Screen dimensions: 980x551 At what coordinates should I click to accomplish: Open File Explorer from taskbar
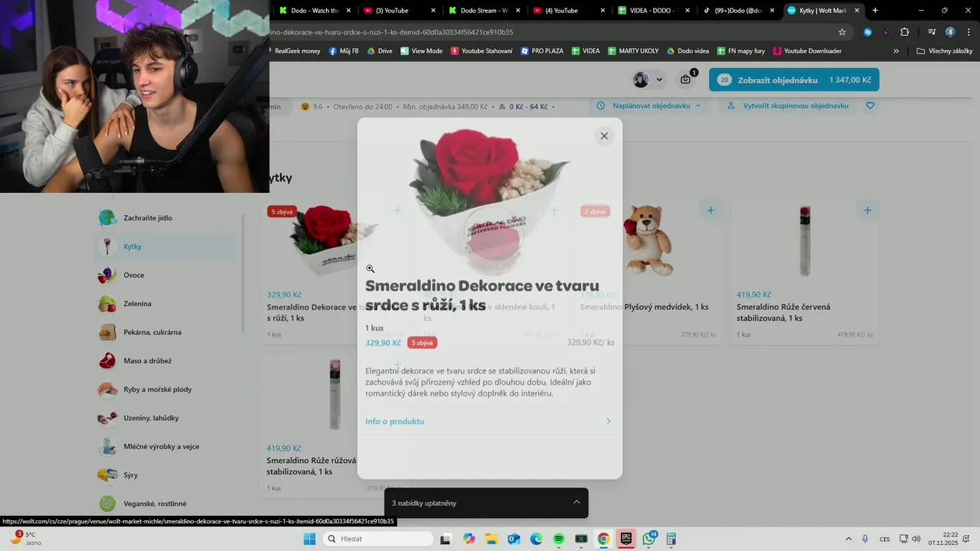click(x=491, y=539)
